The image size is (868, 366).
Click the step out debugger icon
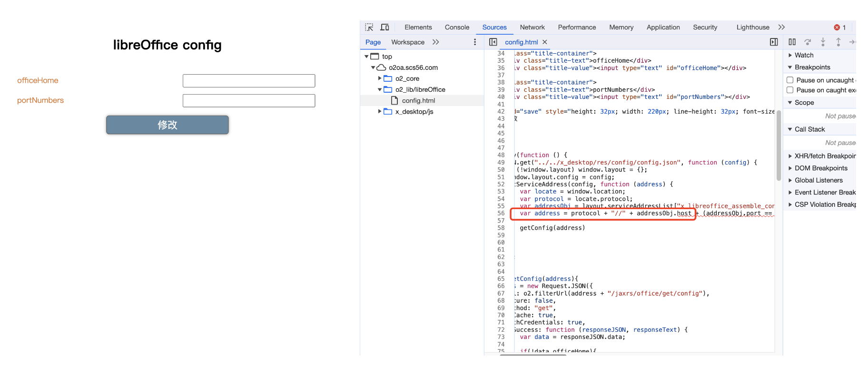838,42
